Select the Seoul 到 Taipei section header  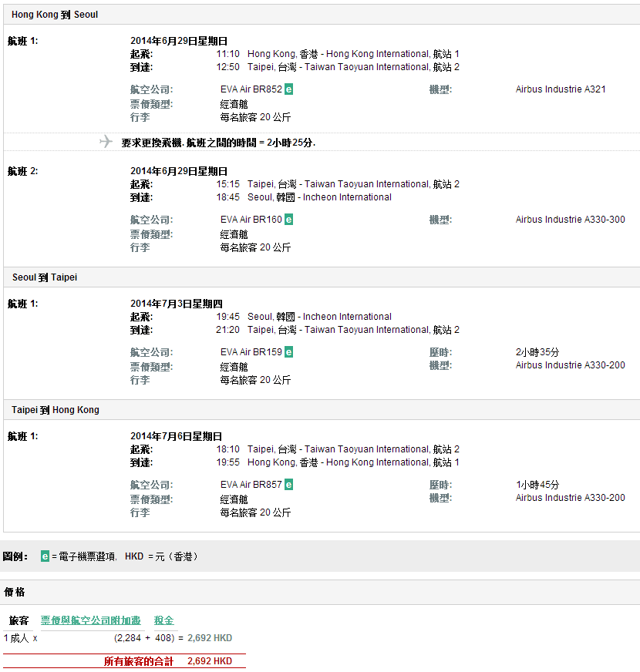pyautogui.click(x=45, y=277)
